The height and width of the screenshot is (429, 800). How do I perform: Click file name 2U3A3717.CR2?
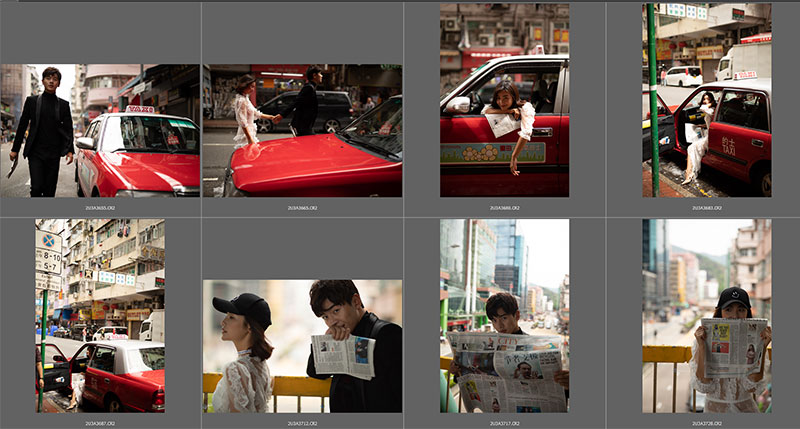pyautogui.click(x=505, y=423)
